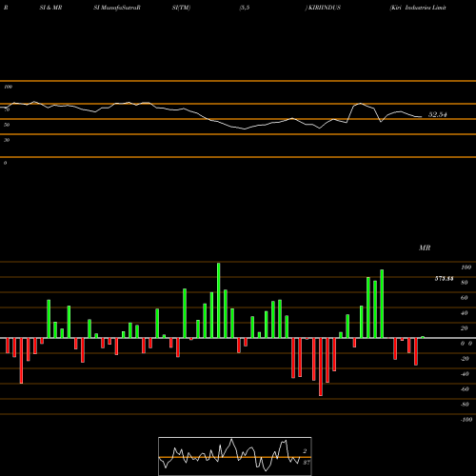
Task: Click the KIRIINDUS ticker text in header
Action: click(x=325, y=8)
